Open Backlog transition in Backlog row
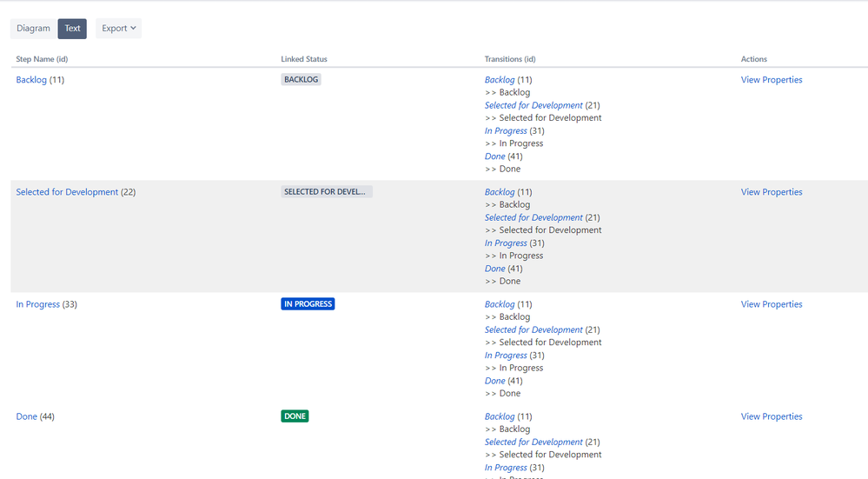This screenshot has width=868, height=479. (x=500, y=80)
